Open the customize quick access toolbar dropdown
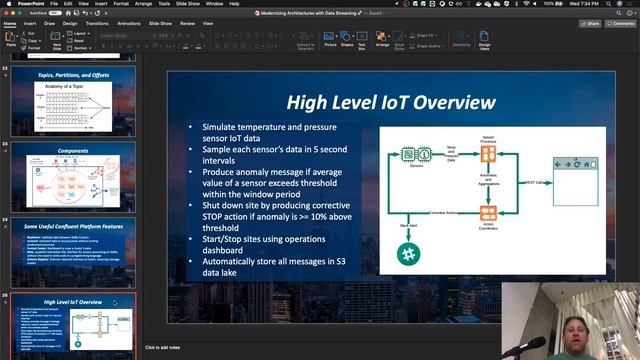 tap(106, 13)
